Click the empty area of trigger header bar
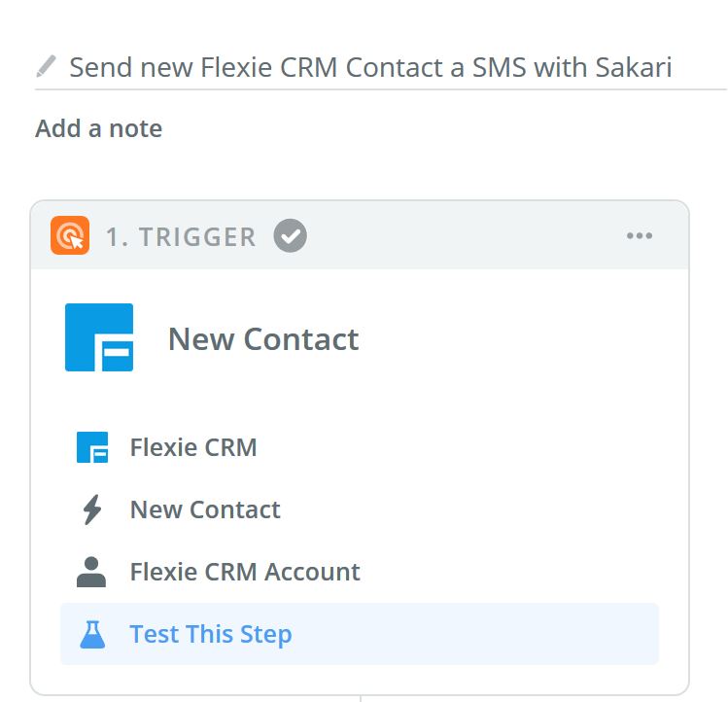The height and width of the screenshot is (702, 728). tap(465, 235)
